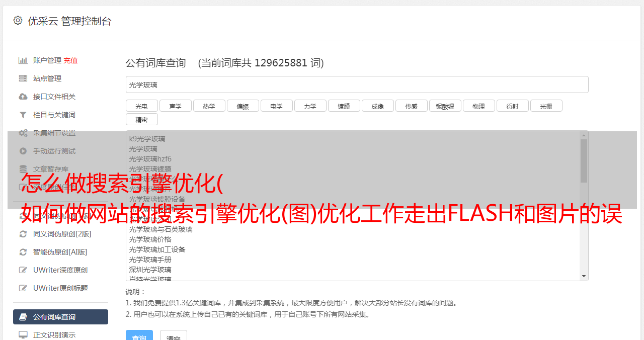Click the 智能伪原创[AI版] refresh icon
The width and height of the screenshot is (644, 340).
click(x=23, y=252)
